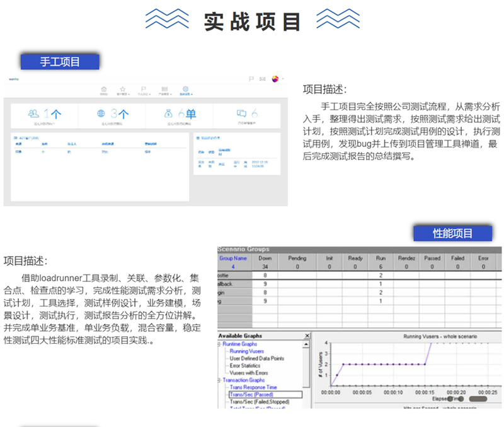Click scroll-up arrow in Available Graphs list

point(307,344)
